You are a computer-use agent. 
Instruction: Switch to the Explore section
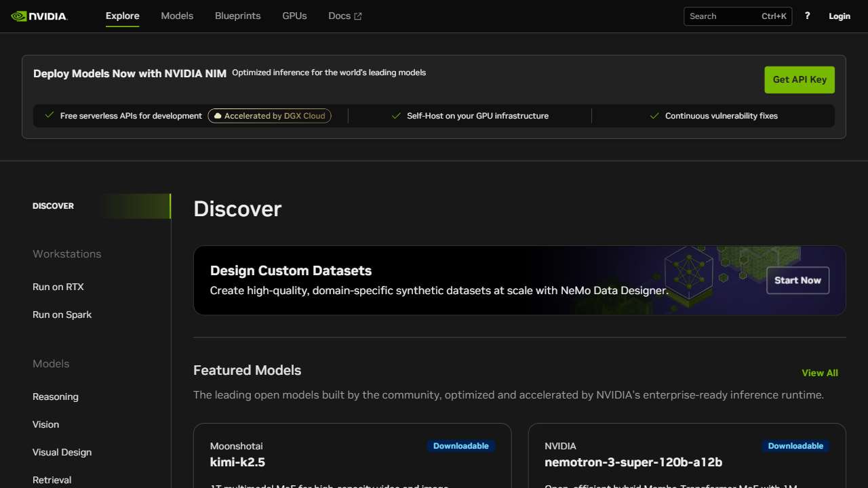pos(122,16)
